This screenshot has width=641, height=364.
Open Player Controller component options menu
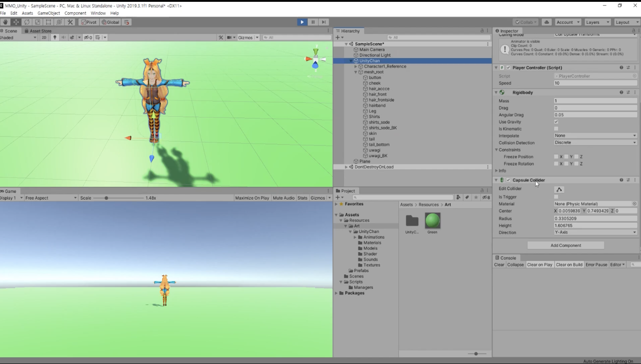[635, 68]
